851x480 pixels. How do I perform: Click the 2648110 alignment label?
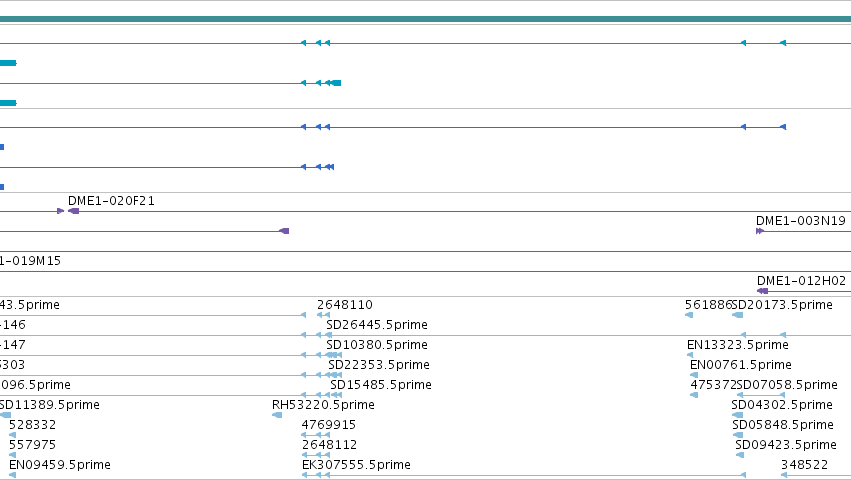click(x=345, y=305)
